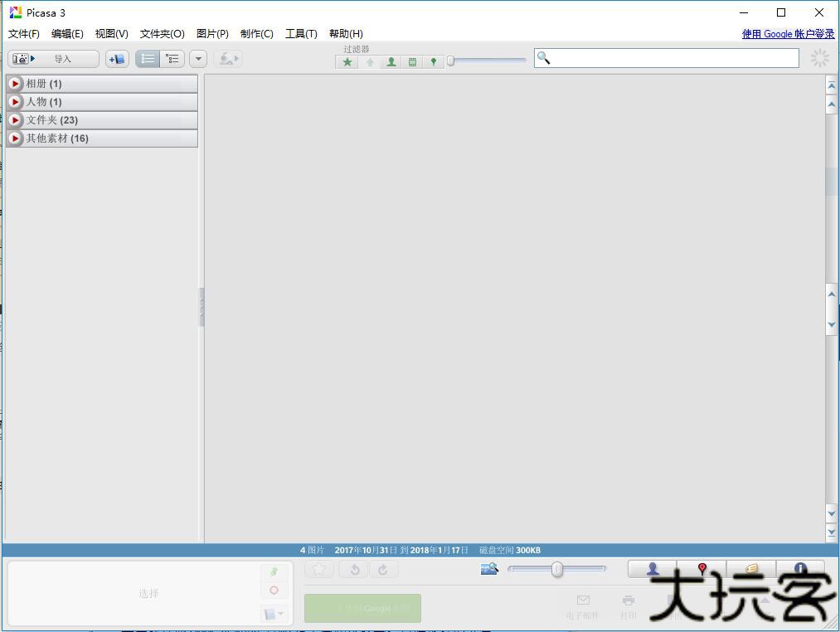Switch to flat folder list view

coord(148,59)
